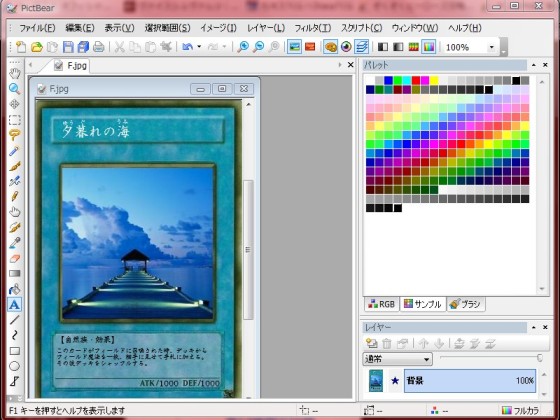The width and height of the screenshot is (560, 420).
Task: Select the Rectangular selection tool
Action: click(x=14, y=119)
